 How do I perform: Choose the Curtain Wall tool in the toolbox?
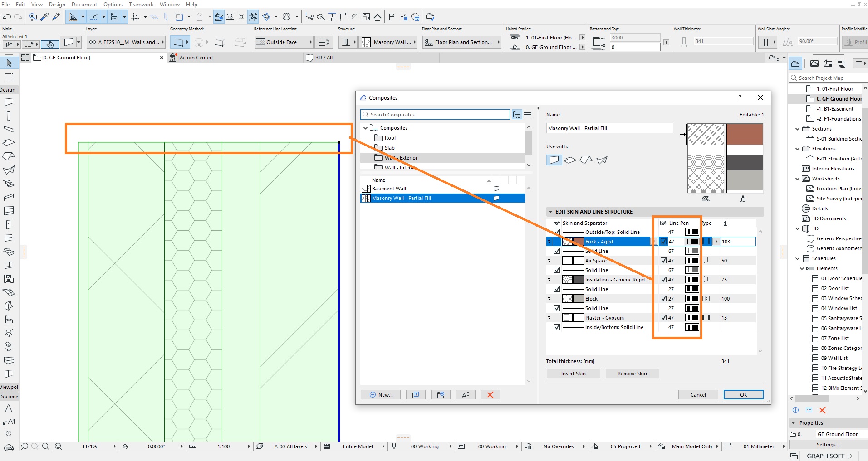[9, 211]
